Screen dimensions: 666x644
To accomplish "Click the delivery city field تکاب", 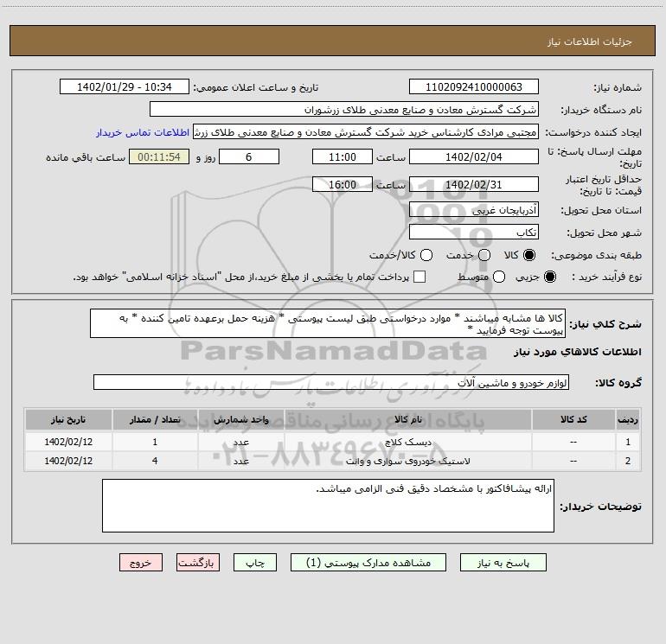I will 474,232.
